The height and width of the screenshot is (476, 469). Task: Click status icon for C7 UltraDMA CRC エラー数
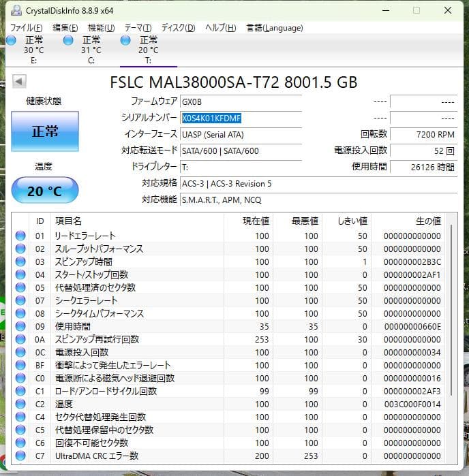20,456
